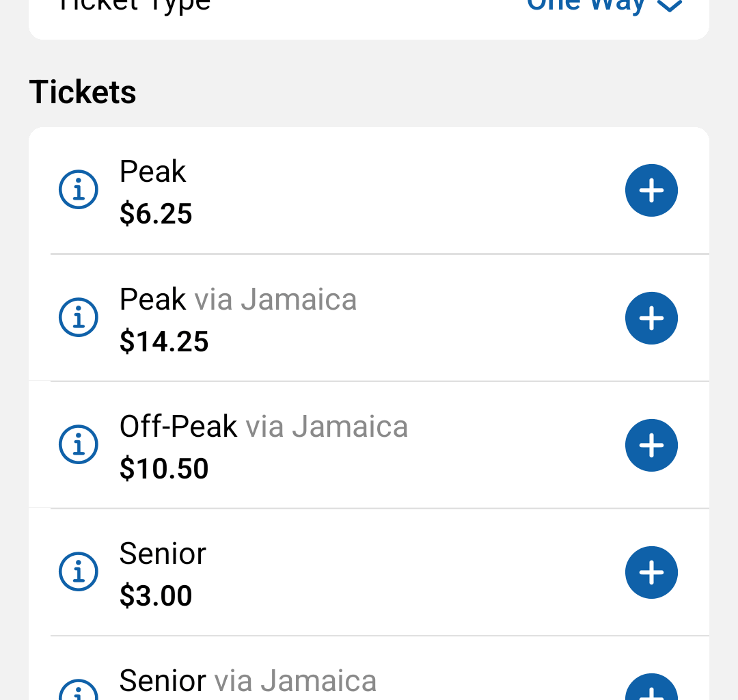Viewport: 738px width, 700px height.
Task: Tap the plus icon beside Peak ticket
Action: 651,190
